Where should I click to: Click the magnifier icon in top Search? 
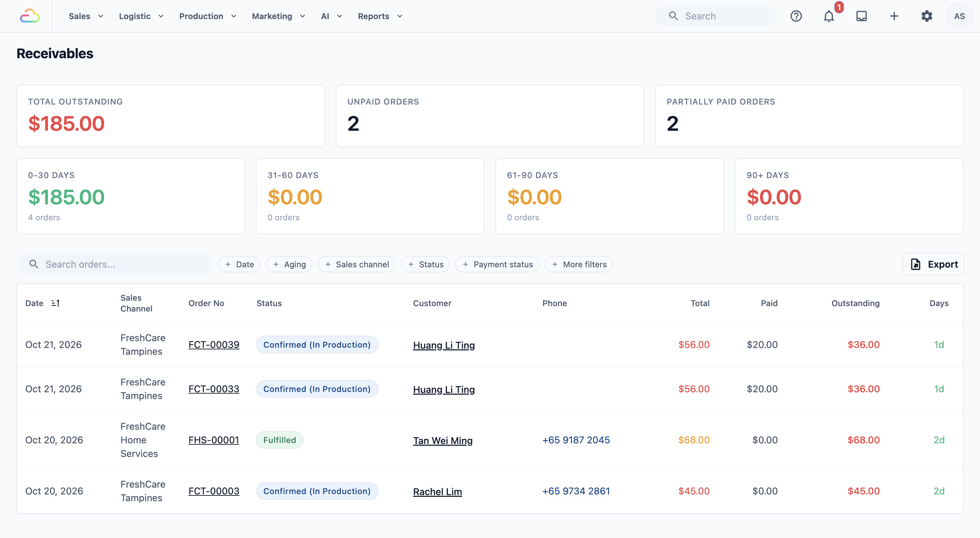tap(673, 16)
